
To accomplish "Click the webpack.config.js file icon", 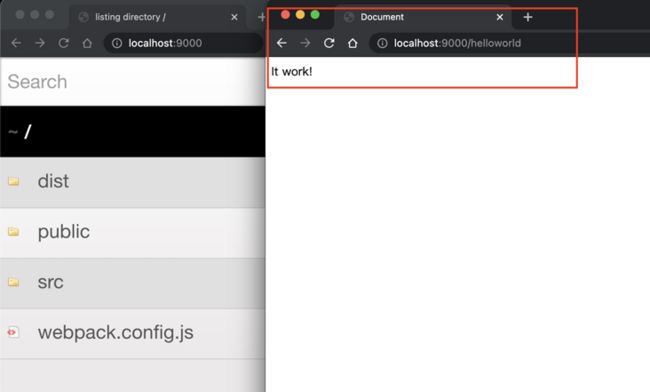I will pyautogui.click(x=13, y=332).
